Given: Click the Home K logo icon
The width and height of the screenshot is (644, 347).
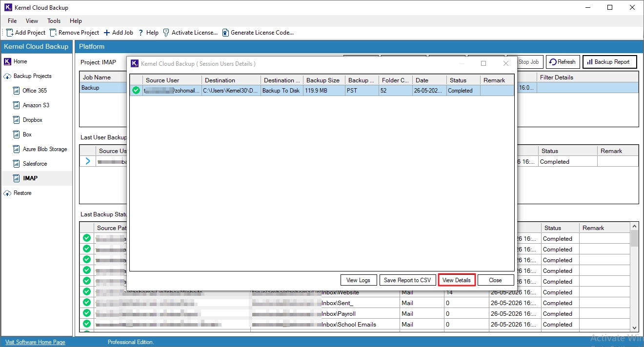Looking at the screenshot, I should (7, 61).
